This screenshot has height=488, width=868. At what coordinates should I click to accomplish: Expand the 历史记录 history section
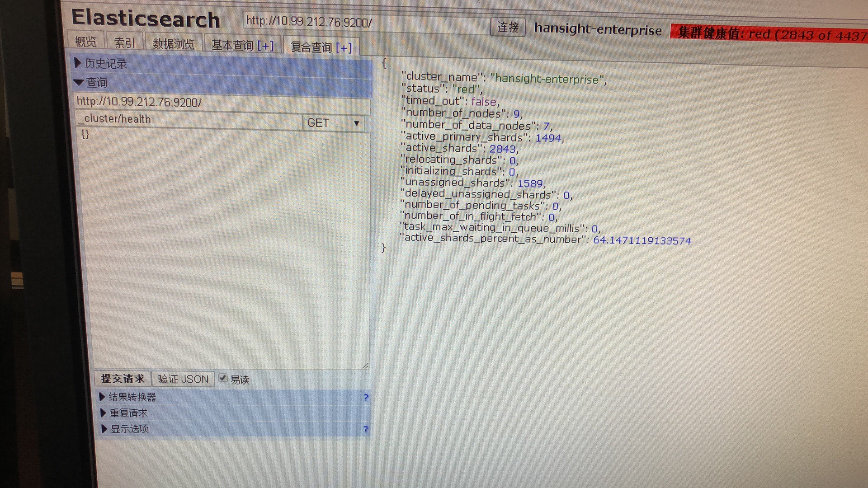(x=222, y=64)
